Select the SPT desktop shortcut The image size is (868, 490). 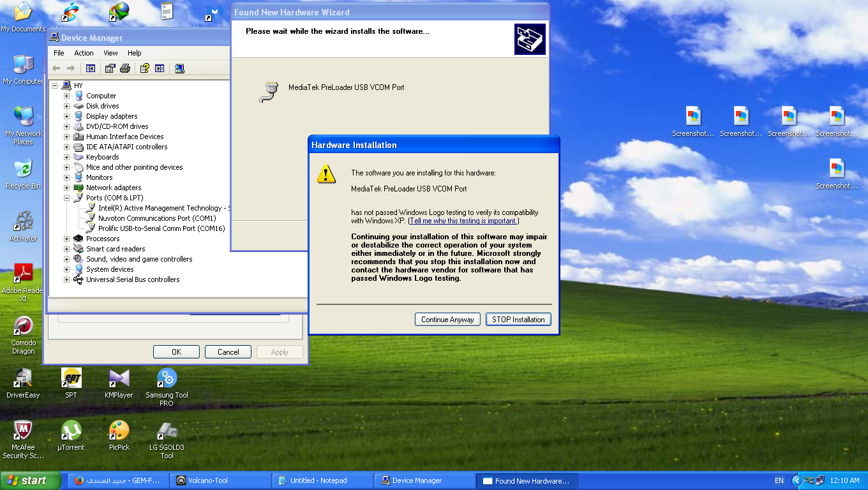click(71, 383)
